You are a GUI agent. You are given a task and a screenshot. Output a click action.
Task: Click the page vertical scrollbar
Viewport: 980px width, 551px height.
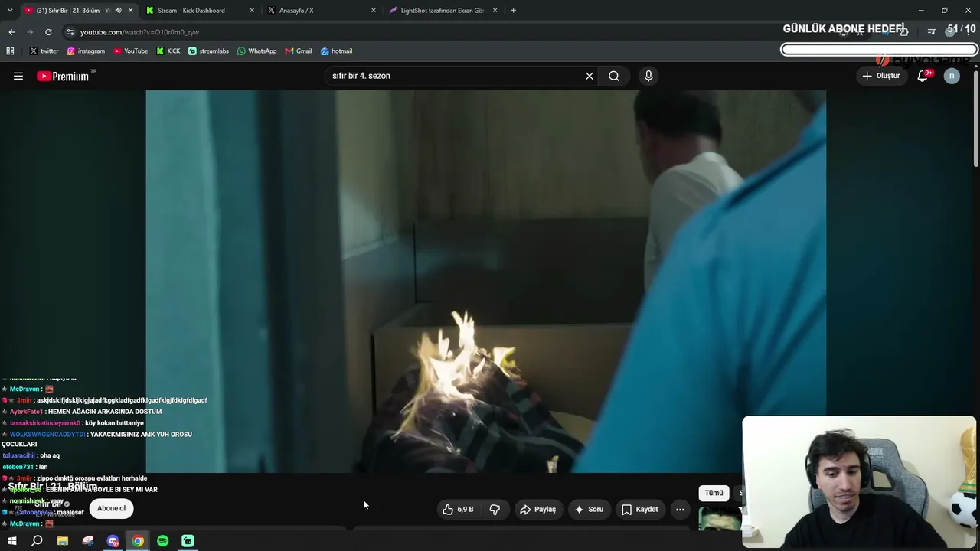[976, 119]
